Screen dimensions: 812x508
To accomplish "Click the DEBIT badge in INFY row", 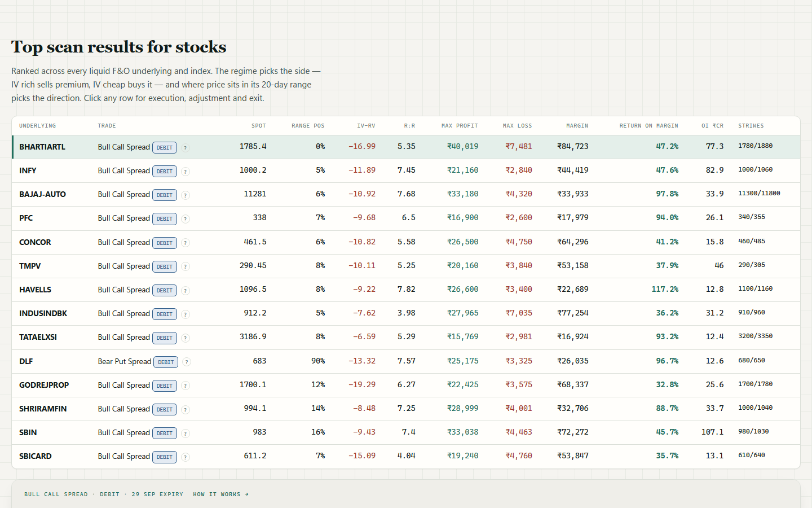I will pyautogui.click(x=165, y=172).
